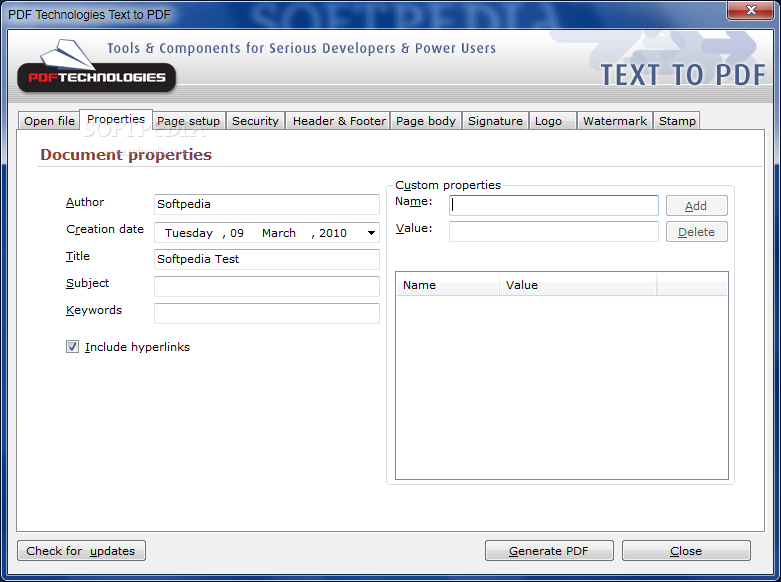Close the window with the X button
The image size is (781, 582).
tap(751, 10)
